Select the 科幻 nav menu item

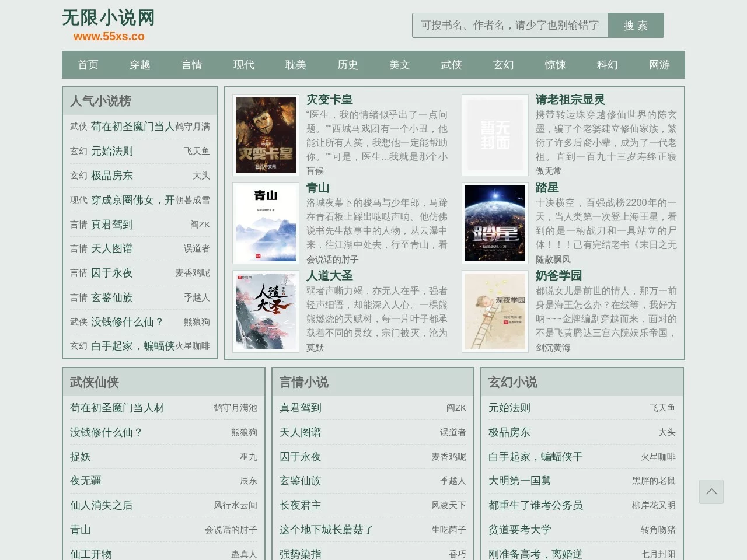[x=607, y=65]
